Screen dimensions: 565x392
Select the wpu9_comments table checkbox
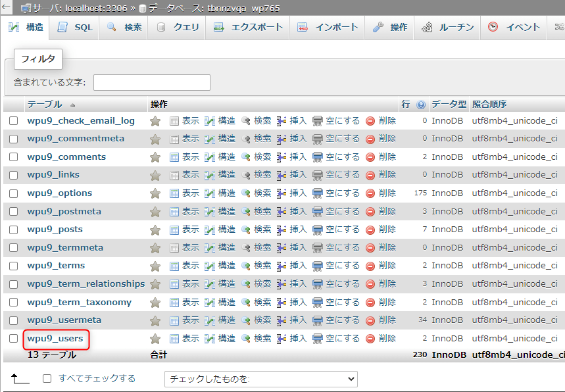pos(13,157)
